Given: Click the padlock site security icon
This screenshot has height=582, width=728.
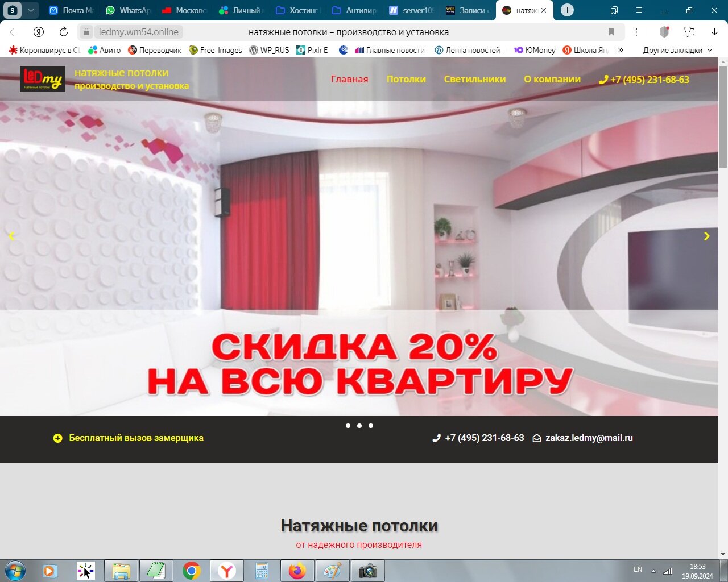Looking at the screenshot, I should 86,32.
